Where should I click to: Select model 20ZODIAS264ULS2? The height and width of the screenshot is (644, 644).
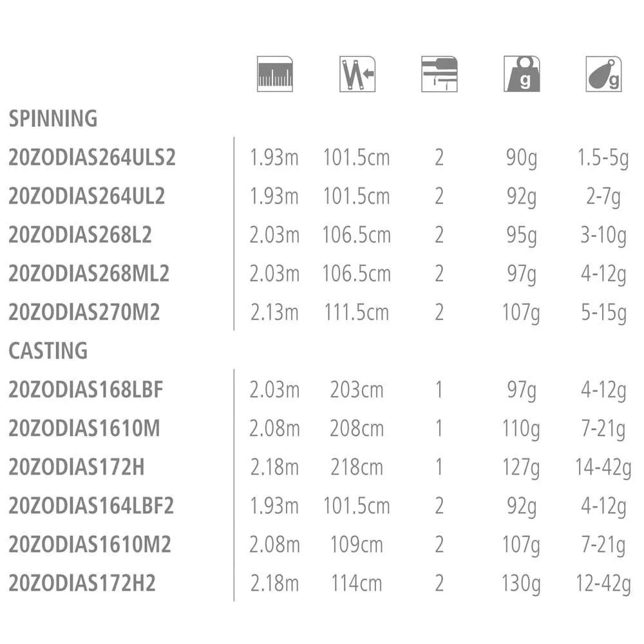pos(92,158)
